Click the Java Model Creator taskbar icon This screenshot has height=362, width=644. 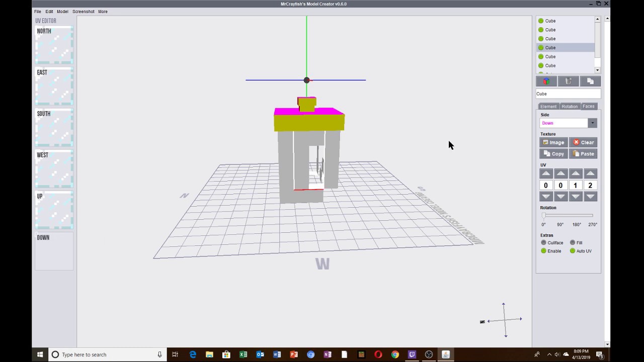[446, 354]
